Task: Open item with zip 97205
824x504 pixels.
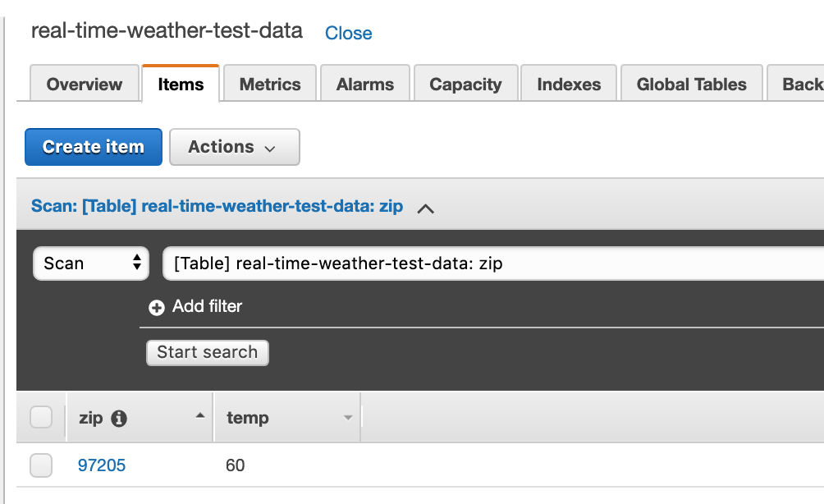Action: tap(102, 465)
